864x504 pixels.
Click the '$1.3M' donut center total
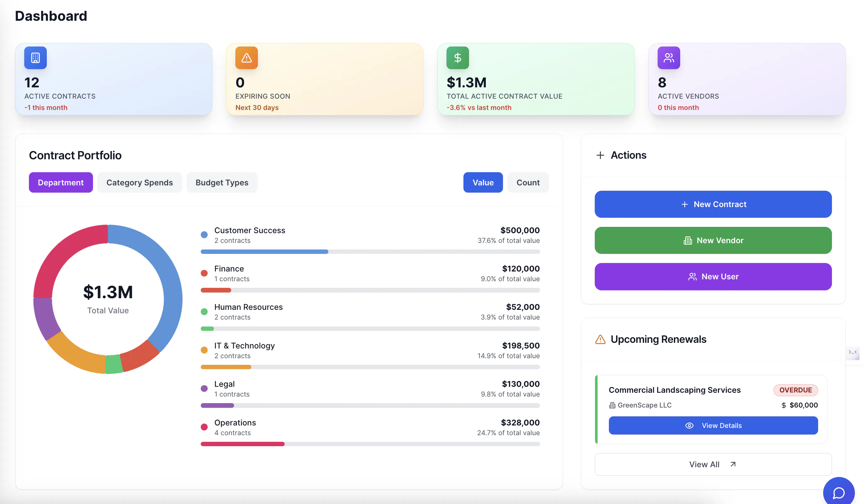tap(108, 292)
